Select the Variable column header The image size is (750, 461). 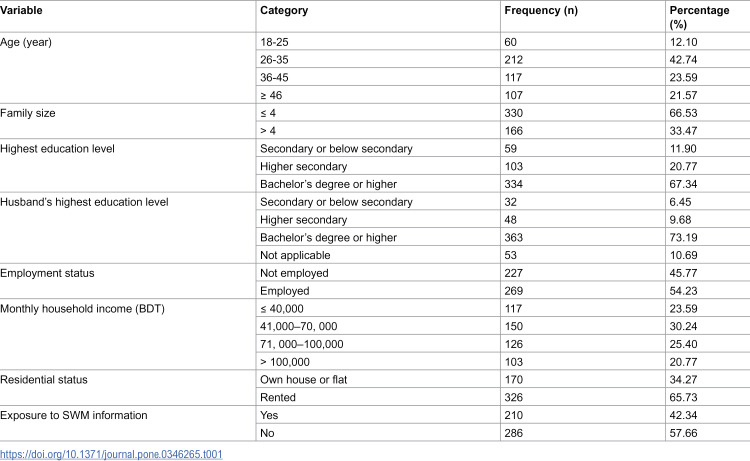click(21, 11)
